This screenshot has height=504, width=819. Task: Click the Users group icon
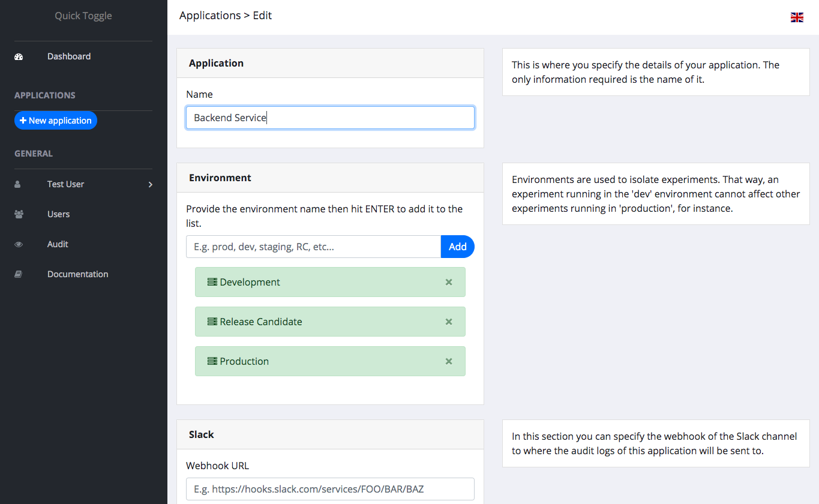[x=18, y=214]
